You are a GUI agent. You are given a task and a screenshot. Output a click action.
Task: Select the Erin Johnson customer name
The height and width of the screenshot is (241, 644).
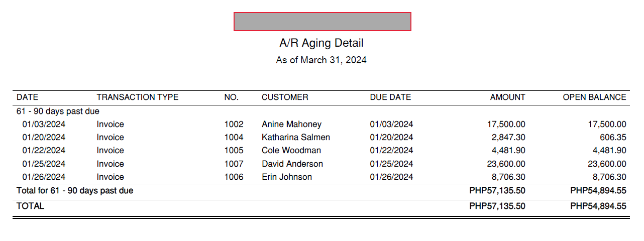287,177
